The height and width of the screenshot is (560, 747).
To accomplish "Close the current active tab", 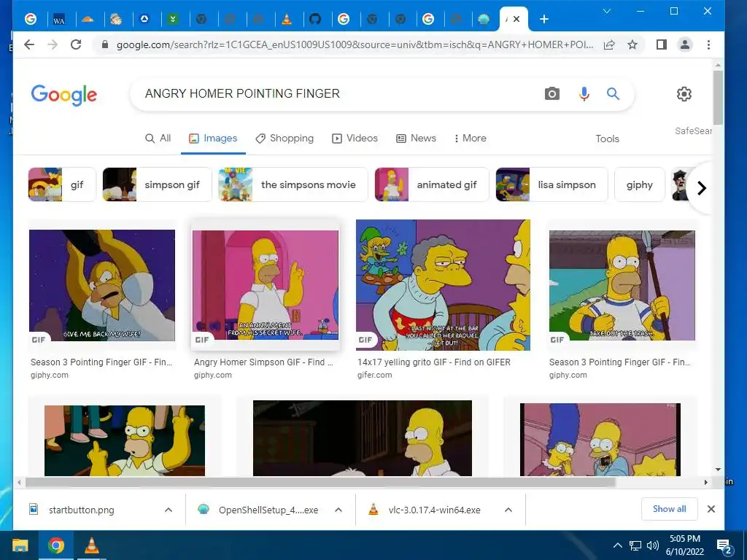I will [516, 19].
